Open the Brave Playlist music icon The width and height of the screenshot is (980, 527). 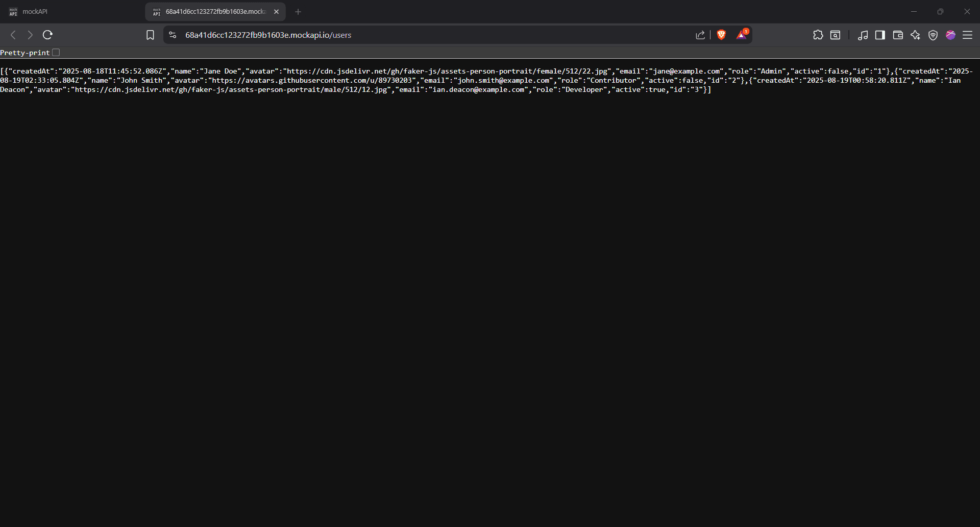[863, 35]
